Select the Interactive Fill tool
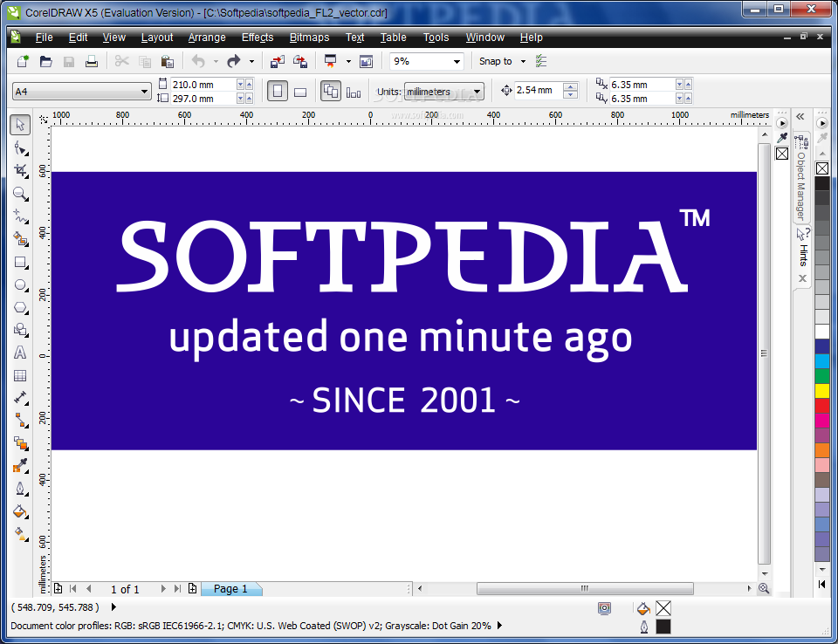Viewport: 838px width, 644px height. point(20,534)
